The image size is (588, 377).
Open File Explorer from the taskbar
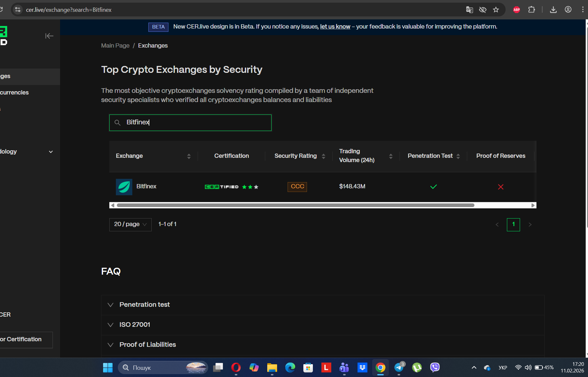point(272,367)
